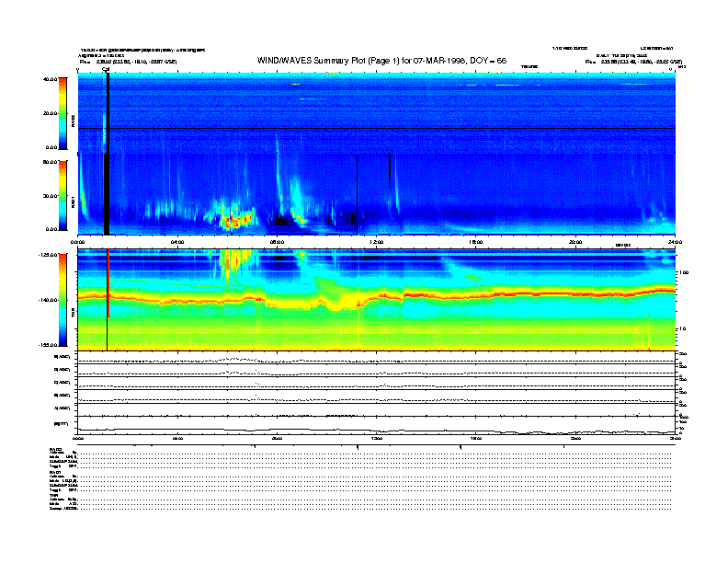Click the thin black line before 12:00 in RAD1
This screenshot has height=563, width=728.
click(x=357, y=194)
